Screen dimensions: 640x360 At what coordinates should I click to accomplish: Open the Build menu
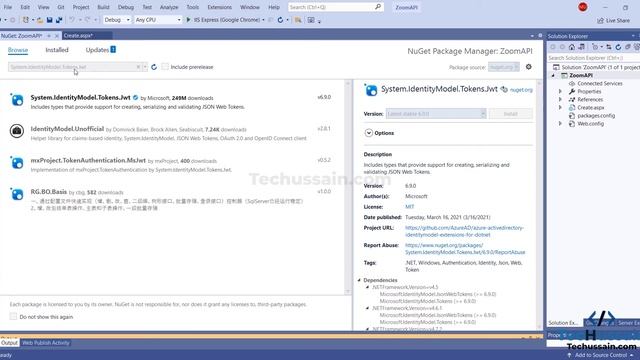(103, 7)
